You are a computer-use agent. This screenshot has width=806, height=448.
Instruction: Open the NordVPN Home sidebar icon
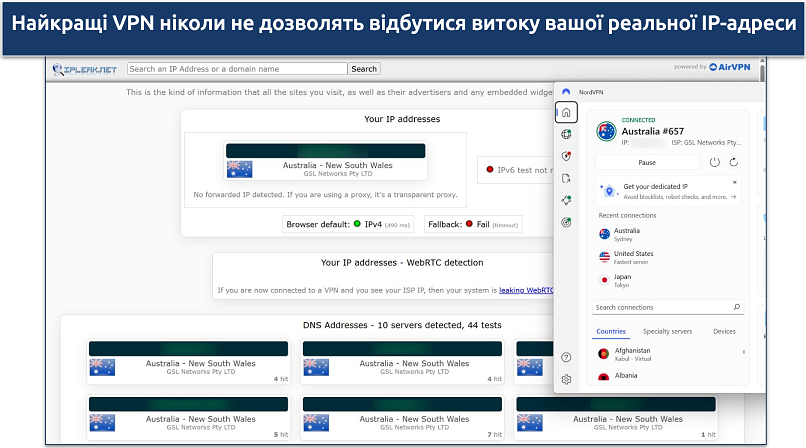click(x=566, y=112)
